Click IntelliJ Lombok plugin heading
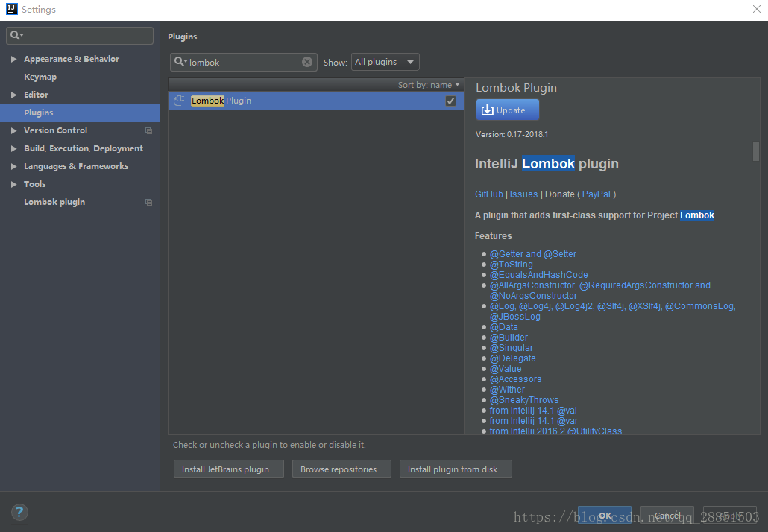 point(547,163)
